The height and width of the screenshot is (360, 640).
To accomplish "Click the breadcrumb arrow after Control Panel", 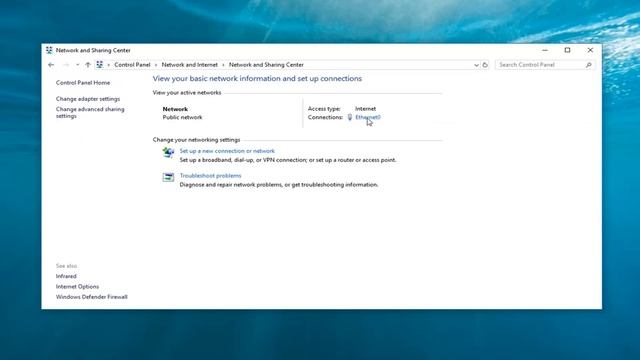I will pos(156,65).
